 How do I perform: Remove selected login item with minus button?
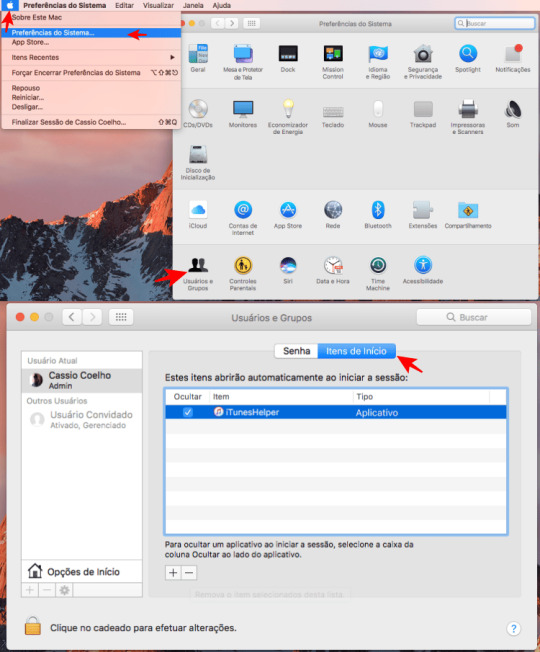189,573
